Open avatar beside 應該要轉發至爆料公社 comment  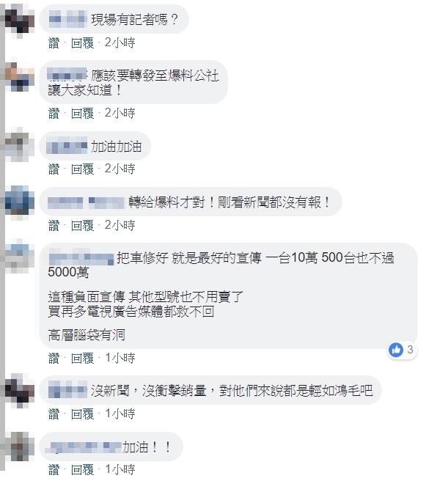pyautogui.click(x=19, y=77)
